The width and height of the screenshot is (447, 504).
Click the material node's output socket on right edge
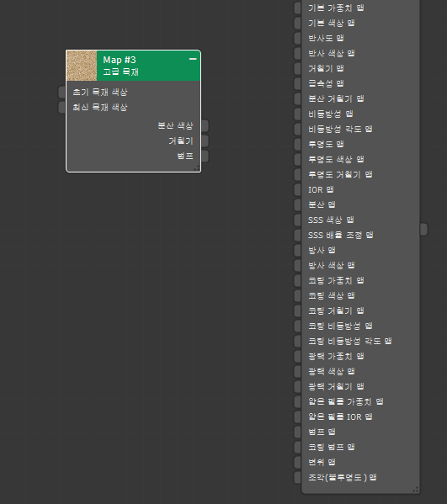pos(423,230)
